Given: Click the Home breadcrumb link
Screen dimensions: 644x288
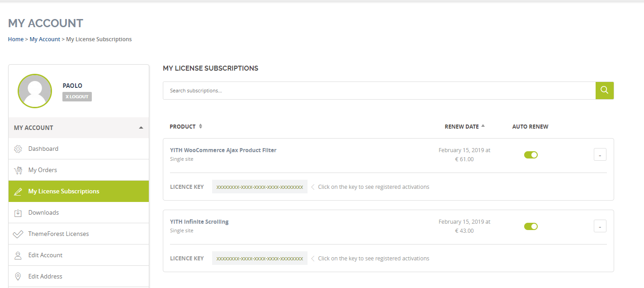Looking at the screenshot, I should 16,39.
